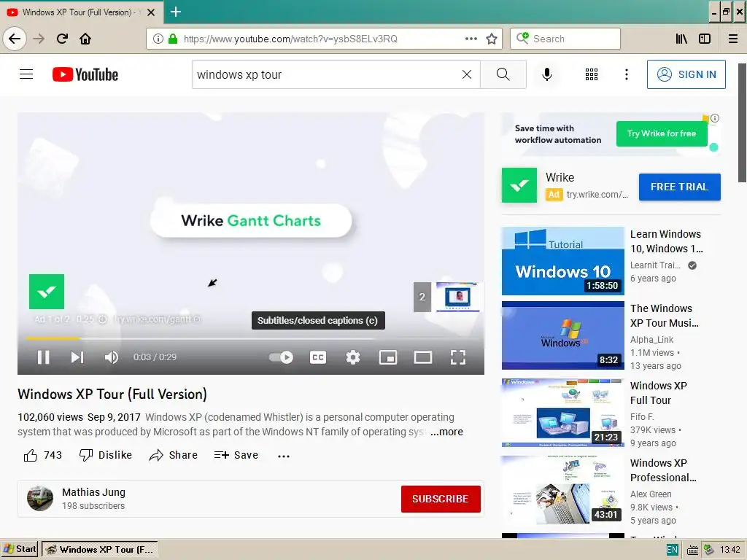Select Windows XP Tour taskbar item

[x=99, y=550]
